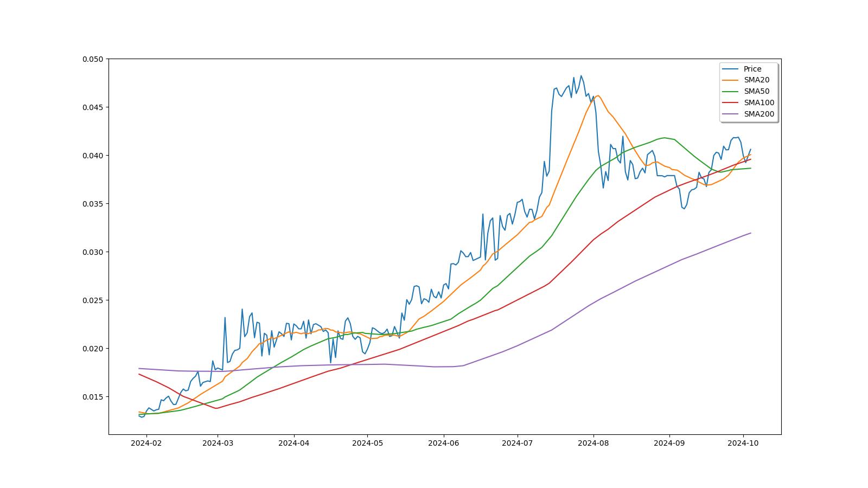The height and width of the screenshot is (488, 868).
Task: Click the green SMA50 line swatch in legend
Action: point(731,92)
